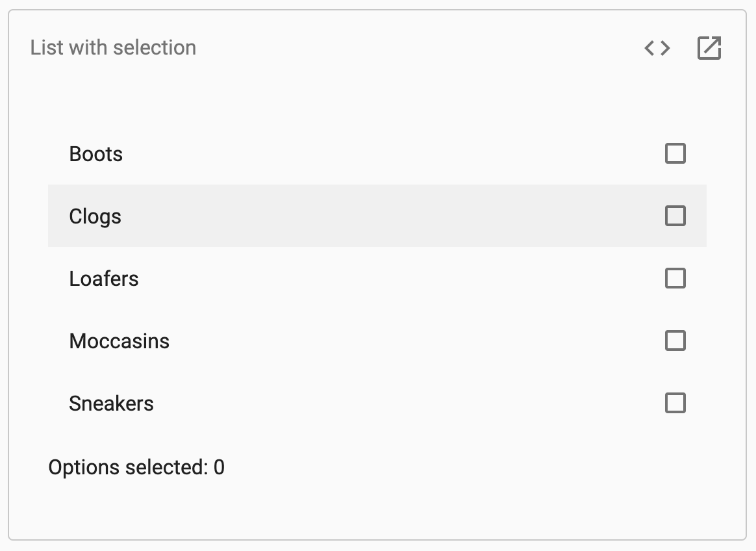The height and width of the screenshot is (551, 756).
Task: Mark the Moccasins checkbox
Action: 675,340
